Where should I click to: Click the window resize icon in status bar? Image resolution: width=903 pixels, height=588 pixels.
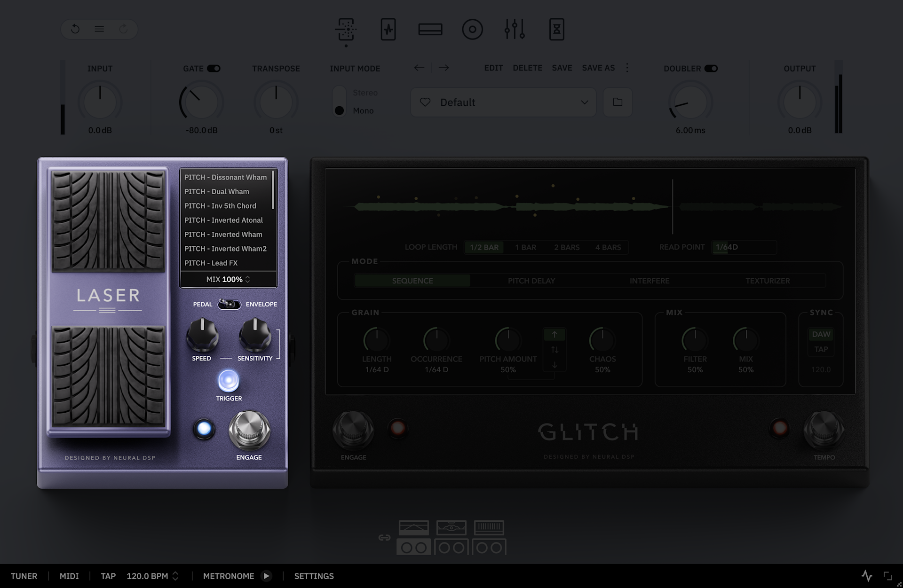click(888, 576)
